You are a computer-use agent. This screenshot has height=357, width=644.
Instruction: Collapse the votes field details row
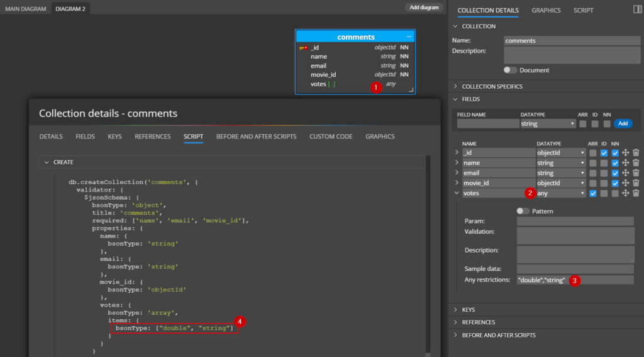click(x=457, y=193)
